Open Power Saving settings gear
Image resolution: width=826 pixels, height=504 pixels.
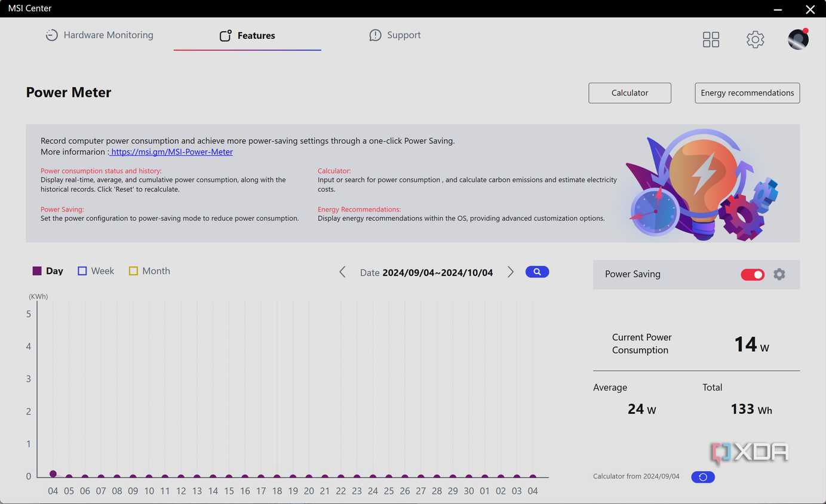coord(779,274)
